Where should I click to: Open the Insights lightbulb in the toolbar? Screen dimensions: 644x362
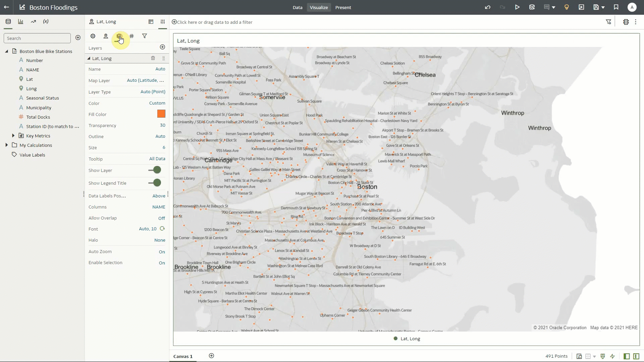(567, 7)
